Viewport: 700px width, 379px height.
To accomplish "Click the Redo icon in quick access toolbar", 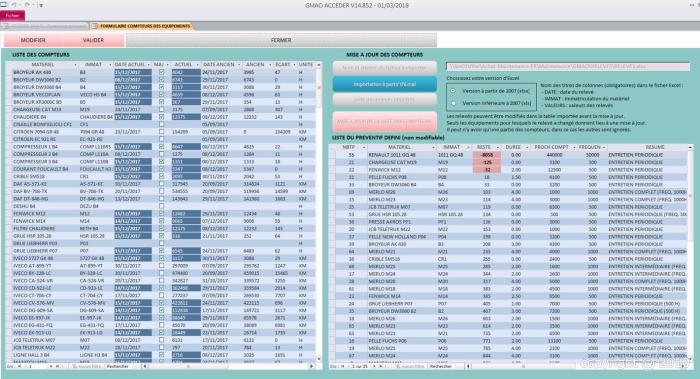I will click(x=27, y=5).
